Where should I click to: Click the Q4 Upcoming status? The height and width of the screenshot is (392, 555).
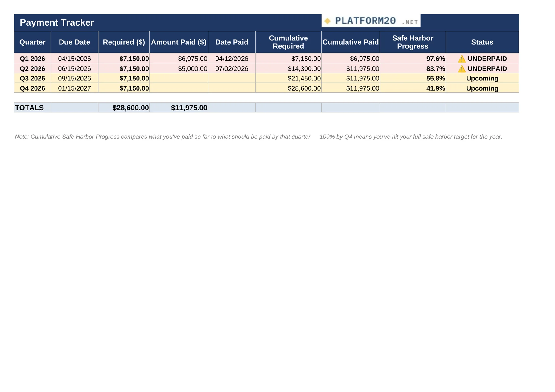(x=482, y=88)
